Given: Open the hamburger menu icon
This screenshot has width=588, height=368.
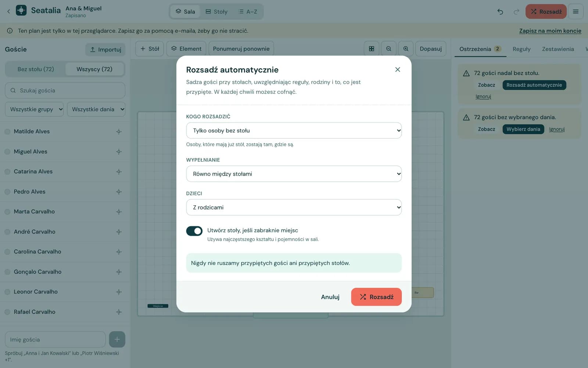Looking at the screenshot, I should point(576,12).
